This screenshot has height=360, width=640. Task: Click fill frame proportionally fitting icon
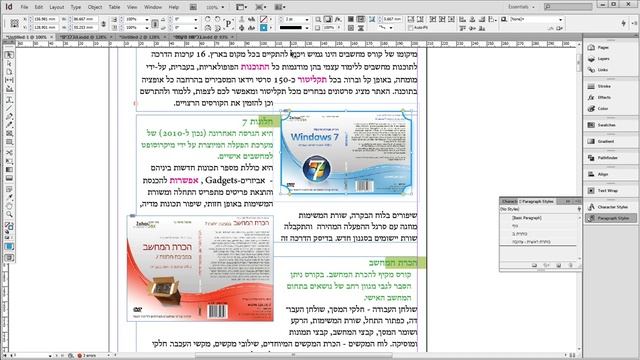click(x=411, y=19)
